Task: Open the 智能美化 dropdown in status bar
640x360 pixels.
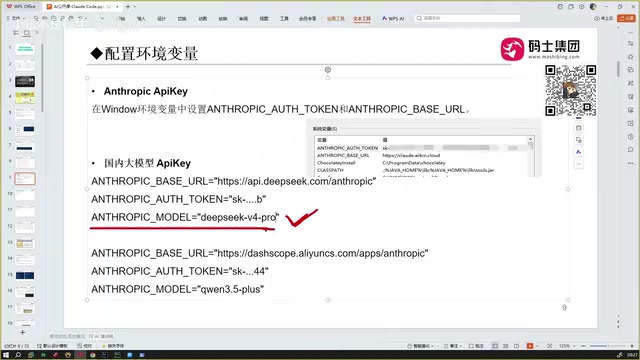Action: point(420,346)
